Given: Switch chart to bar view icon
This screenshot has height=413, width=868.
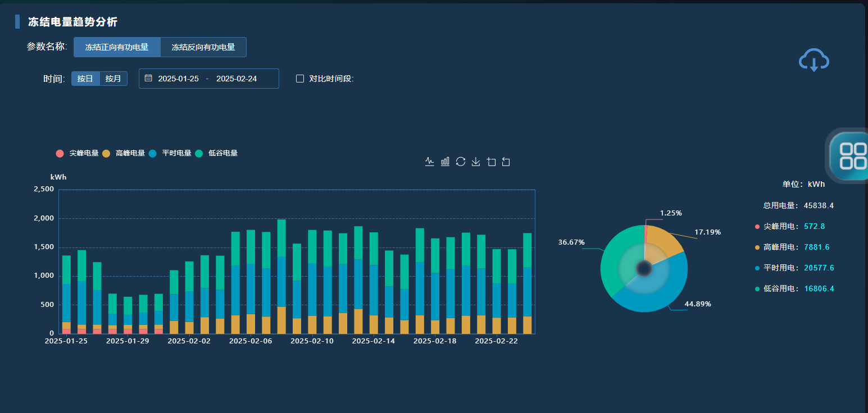Looking at the screenshot, I should tap(445, 162).
